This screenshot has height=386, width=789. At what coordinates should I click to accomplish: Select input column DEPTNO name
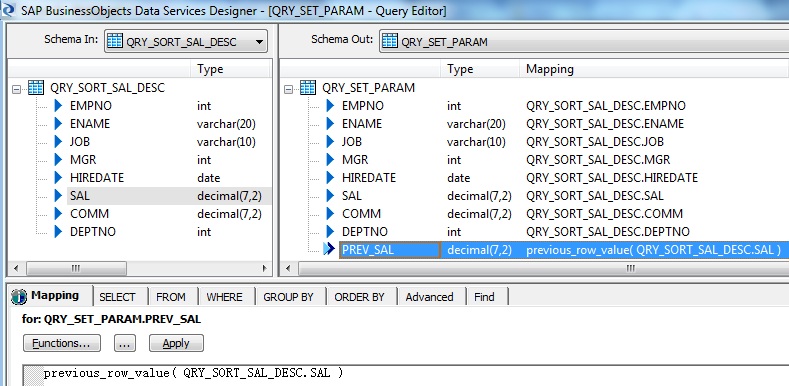(93, 231)
